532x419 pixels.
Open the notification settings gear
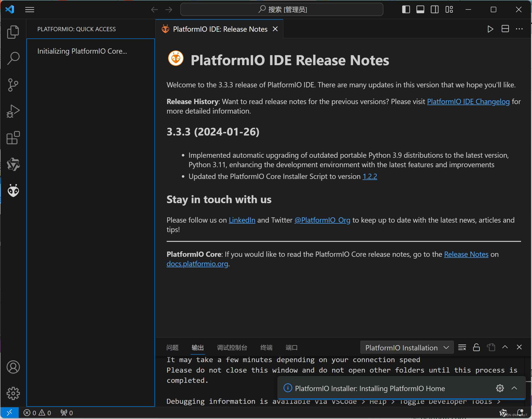tap(500, 388)
